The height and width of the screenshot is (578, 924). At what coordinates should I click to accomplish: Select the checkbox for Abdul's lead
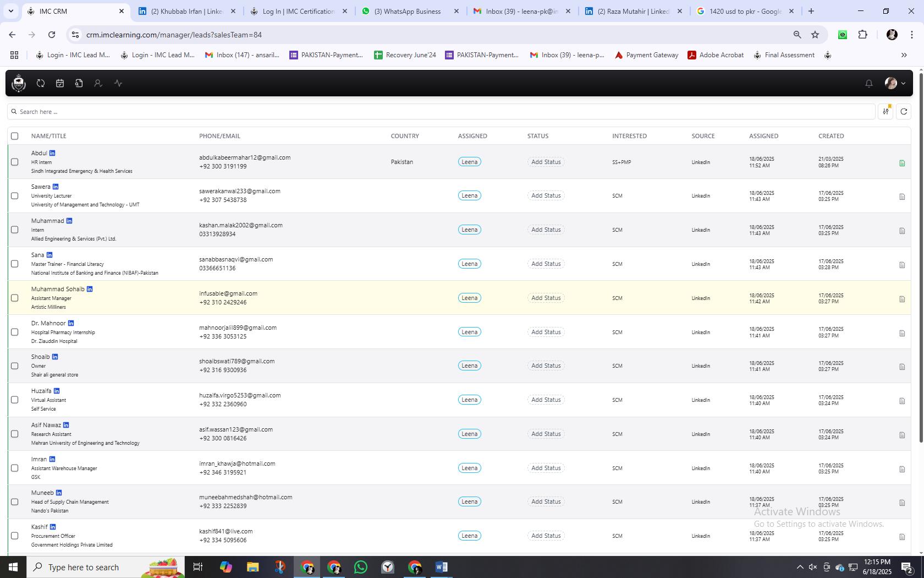pyautogui.click(x=15, y=162)
